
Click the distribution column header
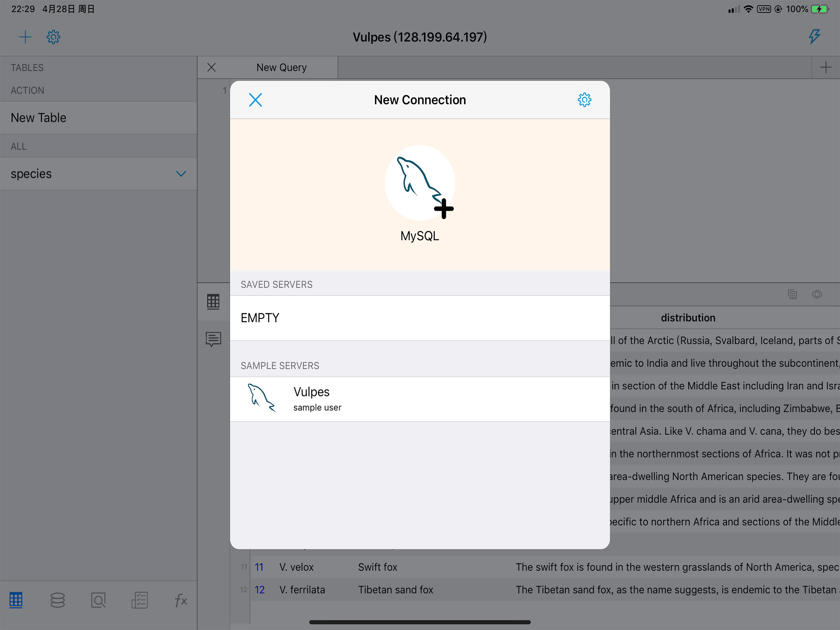coord(688,318)
